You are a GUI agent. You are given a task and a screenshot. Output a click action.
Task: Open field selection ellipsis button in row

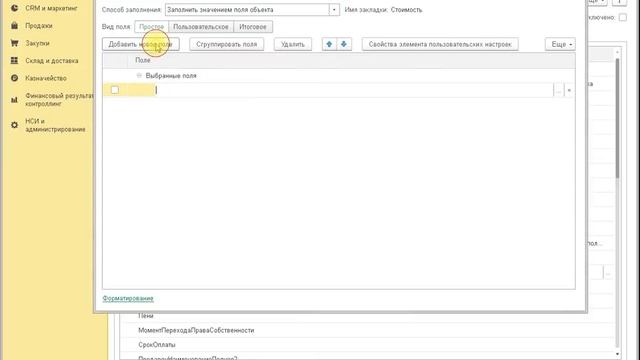pyautogui.click(x=558, y=90)
